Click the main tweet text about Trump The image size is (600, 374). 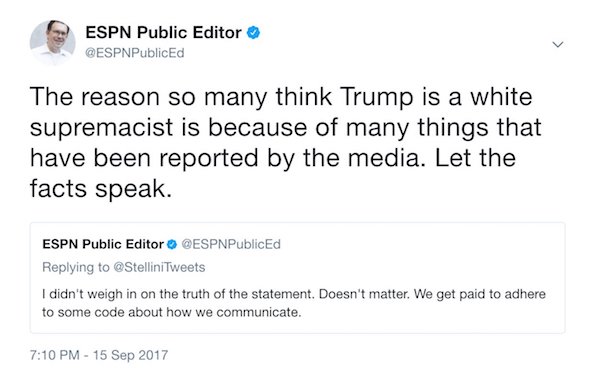tap(285, 142)
